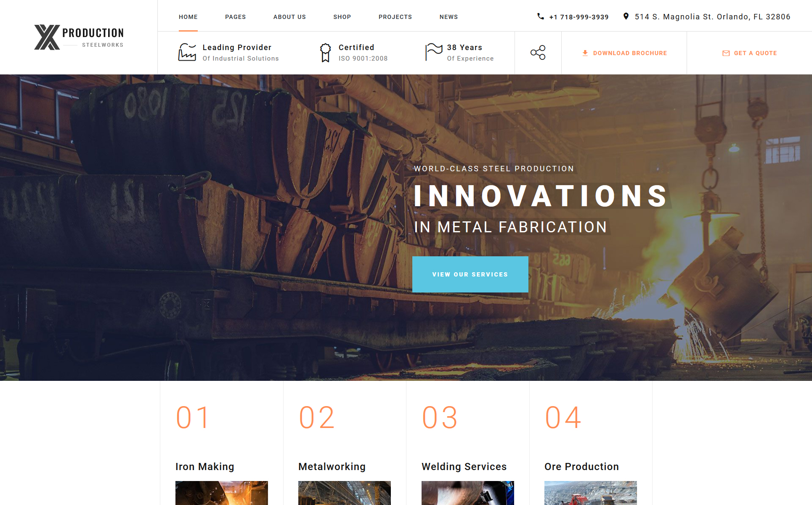The width and height of the screenshot is (812, 505).
Task: Click the number 03 heading
Action: (x=440, y=418)
